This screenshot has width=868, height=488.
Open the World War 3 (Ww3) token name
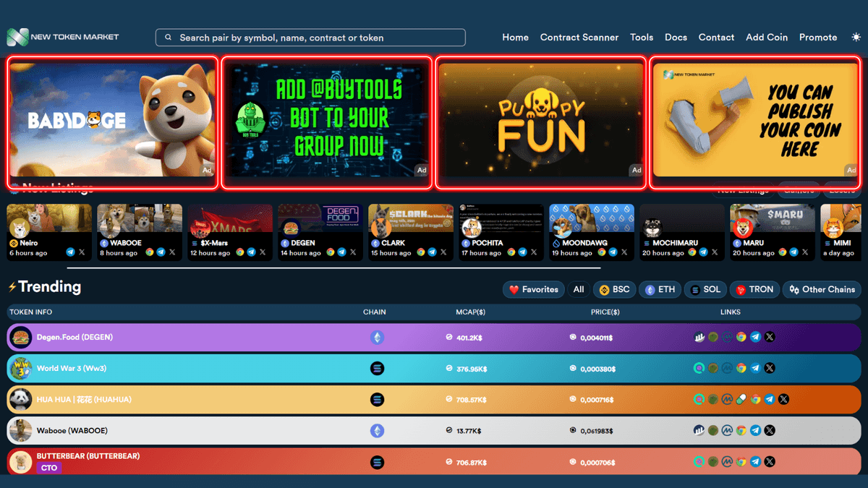point(72,369)
